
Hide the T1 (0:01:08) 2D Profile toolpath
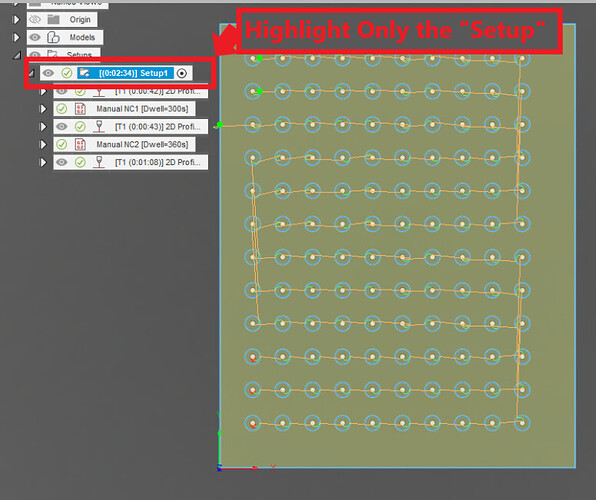(62, 162)
